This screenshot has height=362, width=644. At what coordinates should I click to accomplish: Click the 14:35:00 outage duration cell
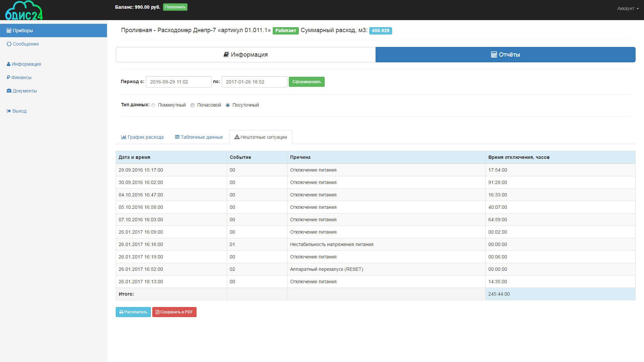point(560,282)
